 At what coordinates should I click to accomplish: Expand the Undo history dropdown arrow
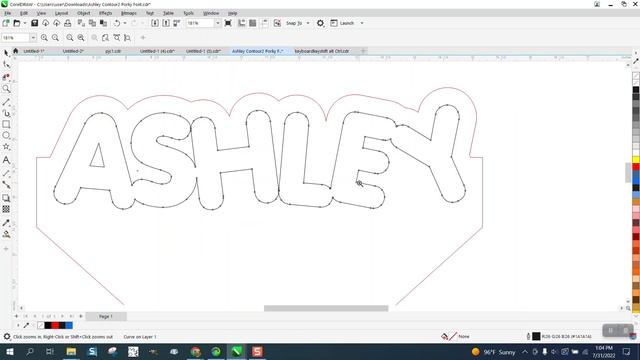click(x=125, y=23)
